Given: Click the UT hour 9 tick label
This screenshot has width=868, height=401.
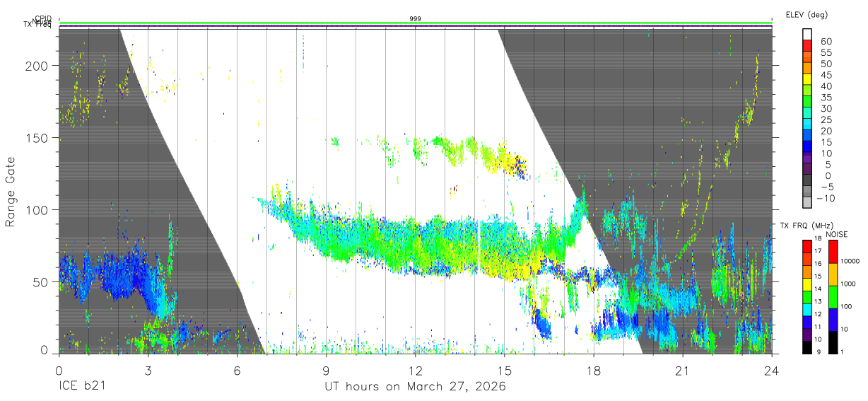Looking at the screenshot, I should (x=326, y=370).
